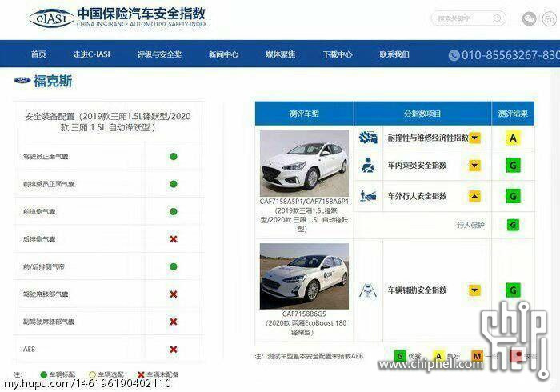The image size is (560, 392).
Task: Click the green dot for 前排乘员正面气囊
Action: tap(174, 184)
